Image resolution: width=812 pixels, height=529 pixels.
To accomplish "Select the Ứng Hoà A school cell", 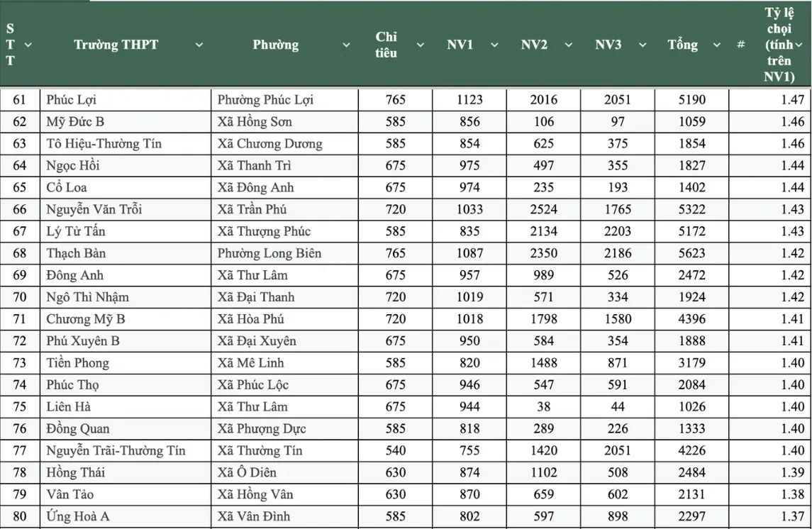I will pos(78,517).
